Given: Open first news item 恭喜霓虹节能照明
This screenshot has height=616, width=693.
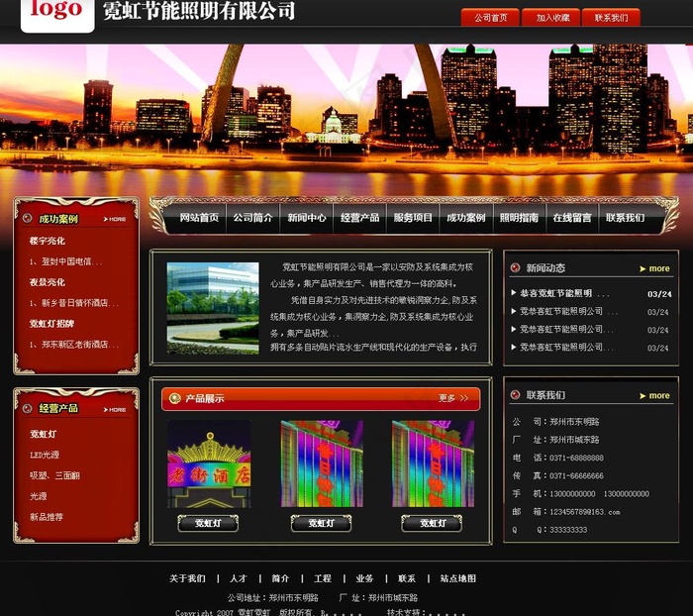Looking at the screenshot, I should pyautogui.click(x=565, y=293).
